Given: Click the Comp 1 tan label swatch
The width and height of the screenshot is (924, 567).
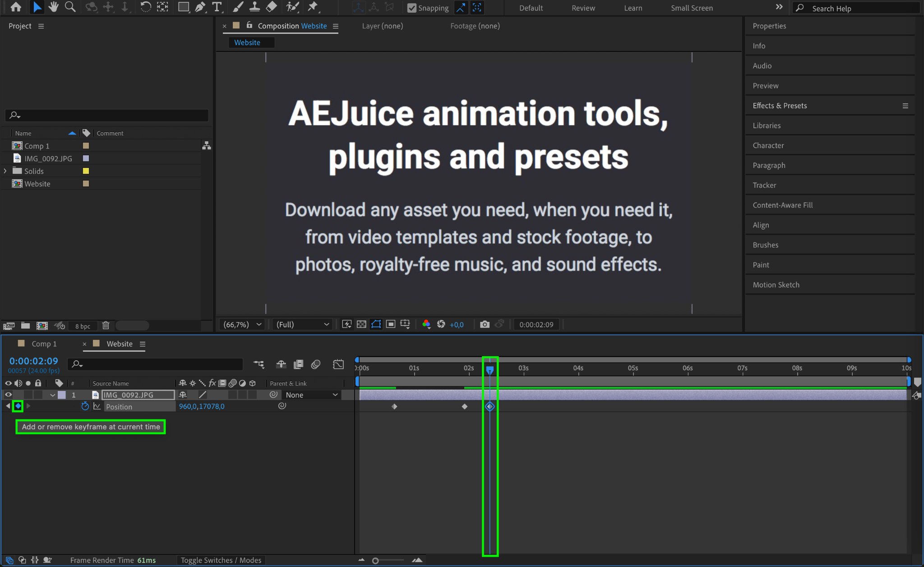Looking at the screenshot, I should (86, 146).
